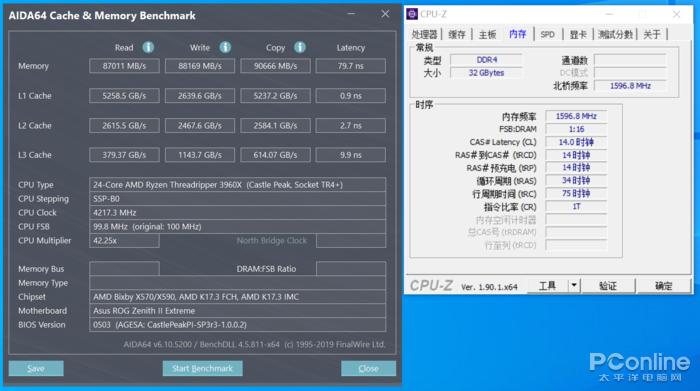This screenshot has height=391, width=700.
Task: Click L3 Cache latency 9.9 ns
Action: [350, 155]
